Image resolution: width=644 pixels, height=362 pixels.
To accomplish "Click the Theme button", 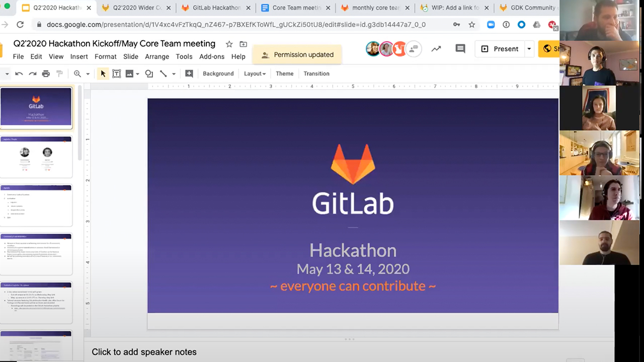I will point(284,73).
